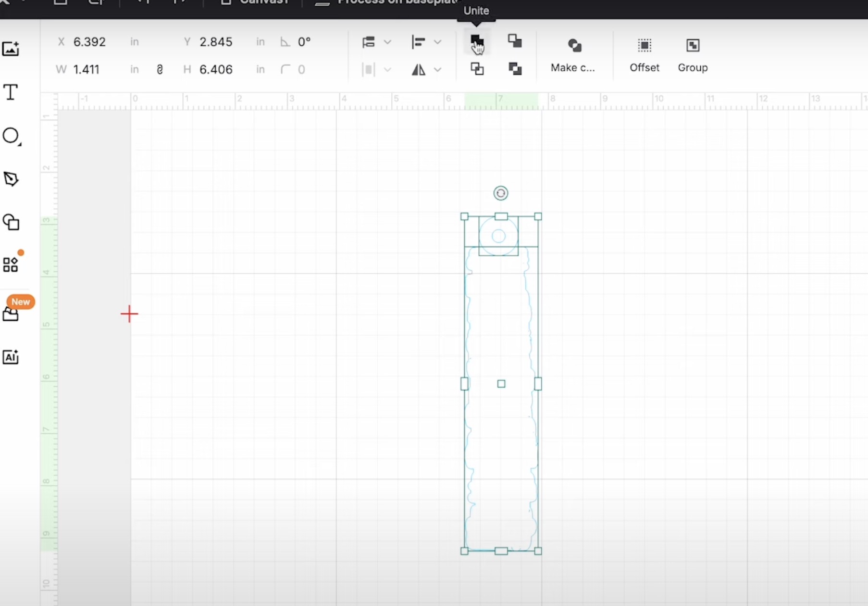Open the apps panel with orange dot
This screenshot has height=606, width=868.
[11, 265]
